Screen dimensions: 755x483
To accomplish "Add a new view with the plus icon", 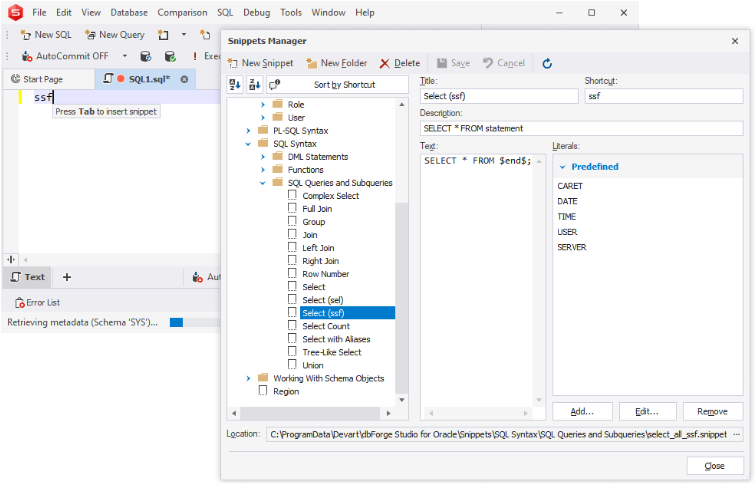I will pyautogui.click(x=67, y=277).
